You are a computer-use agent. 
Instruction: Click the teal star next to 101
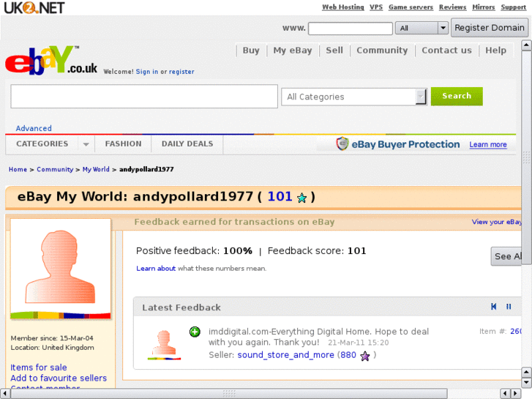point(301,198)
